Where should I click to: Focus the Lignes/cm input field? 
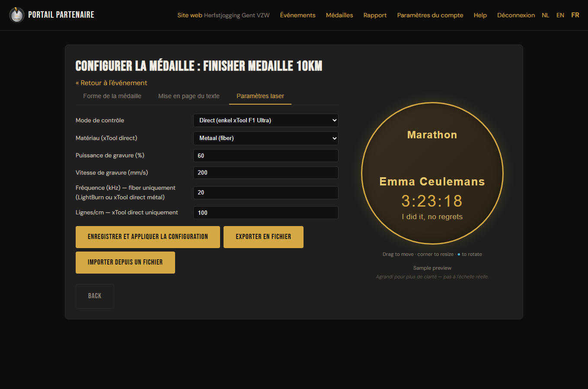[265, 213]
